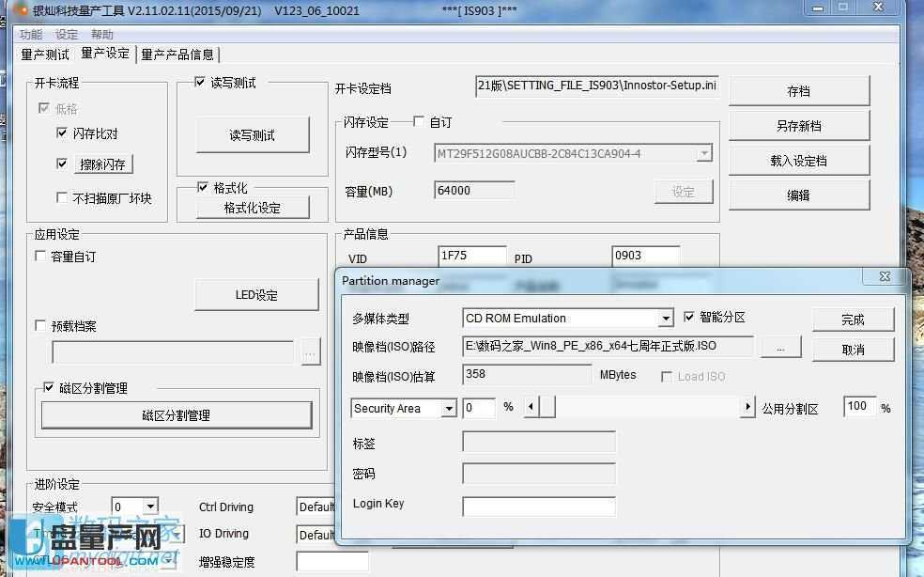The height and width of the screenshot is (577, 924).
Task: Click the 存档 button
Action: pos(799,90)
